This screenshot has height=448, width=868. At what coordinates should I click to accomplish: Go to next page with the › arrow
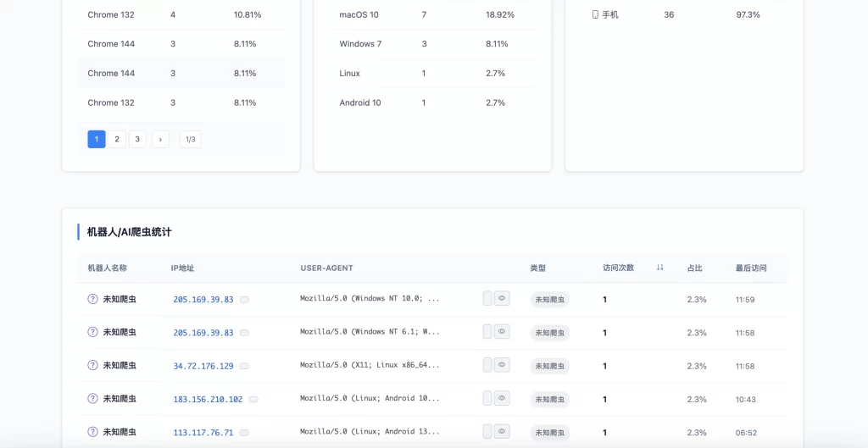click(x=160, y=139)
